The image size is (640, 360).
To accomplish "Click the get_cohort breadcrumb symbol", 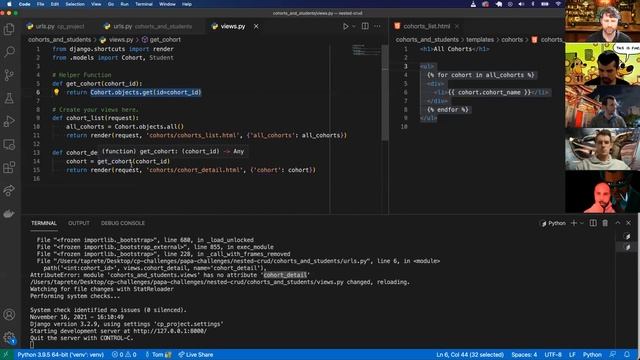I will [x=161, y=40].
